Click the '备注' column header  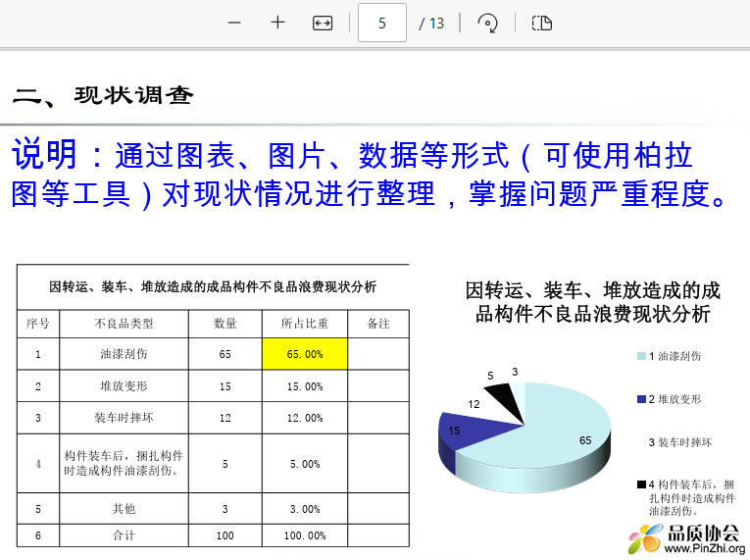click(x=378, y=324)
